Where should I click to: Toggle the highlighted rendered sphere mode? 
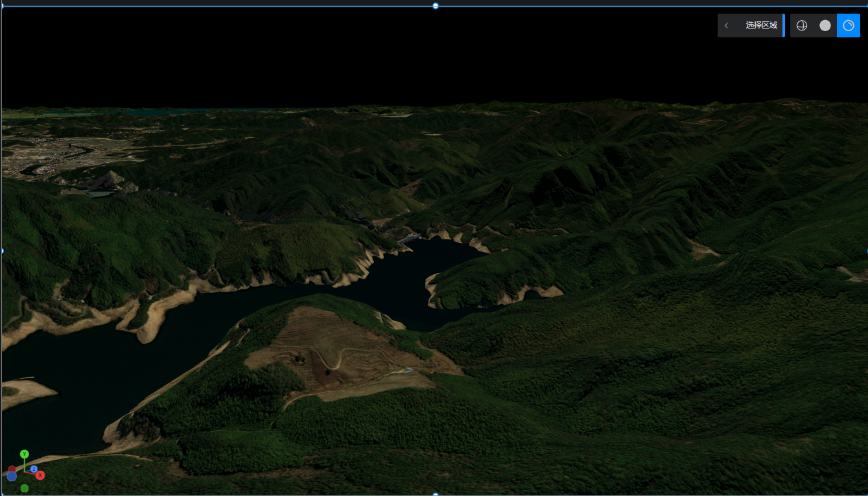(x=849, y=25)
